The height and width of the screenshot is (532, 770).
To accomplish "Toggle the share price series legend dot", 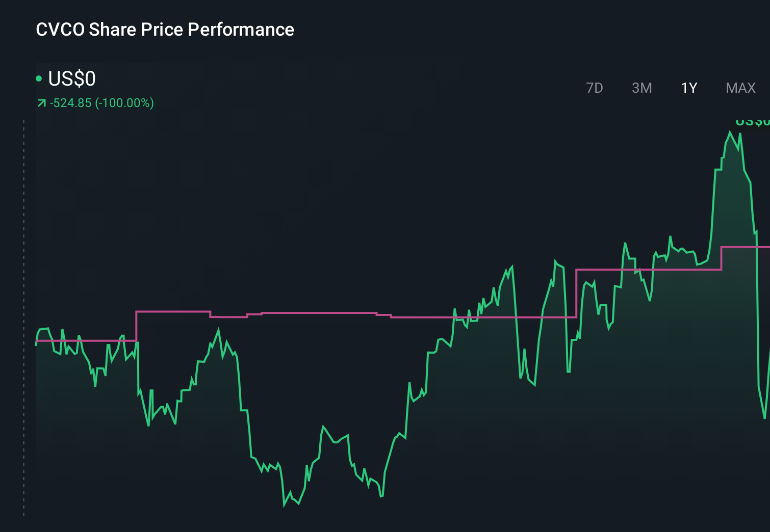I will (39, 78).
